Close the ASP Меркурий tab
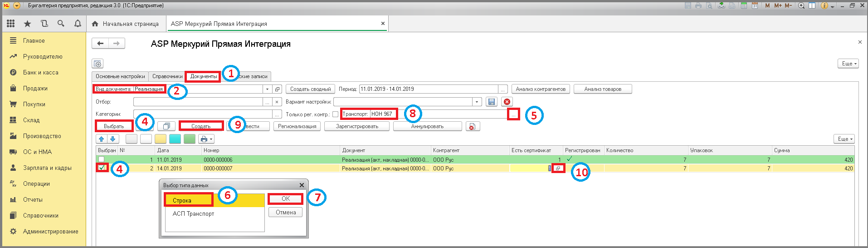Image resolution: width=868 pixels, height=248 pixels. click(383, 24)
